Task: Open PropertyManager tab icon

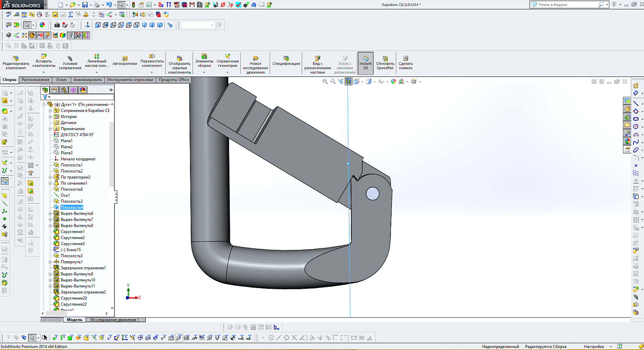Action: click(54, 90)
